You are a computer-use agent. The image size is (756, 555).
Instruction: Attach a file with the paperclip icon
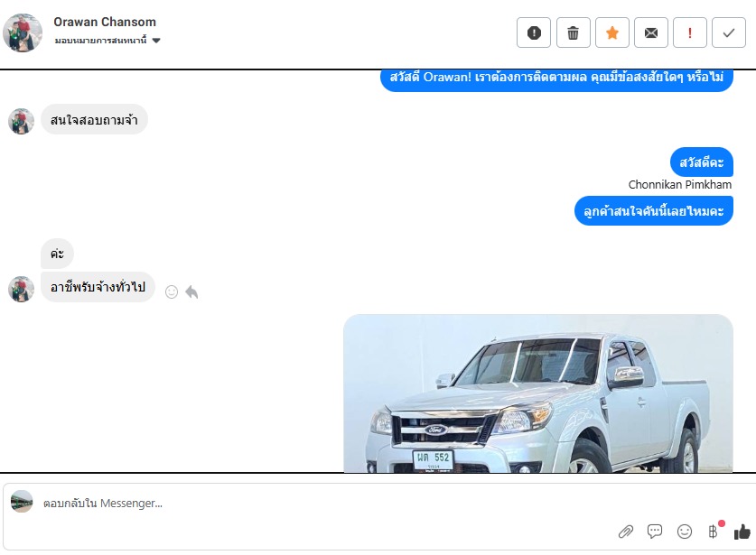626,532
